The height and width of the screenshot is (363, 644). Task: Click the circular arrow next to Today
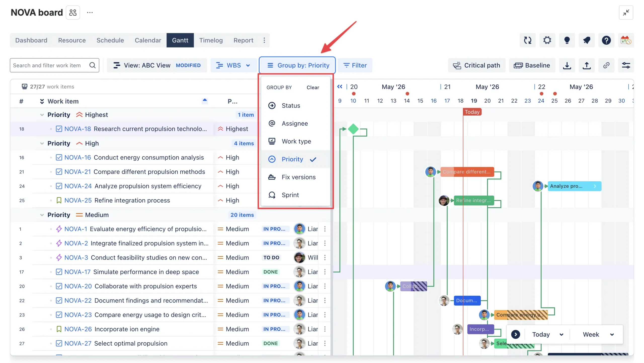(515, 334)
